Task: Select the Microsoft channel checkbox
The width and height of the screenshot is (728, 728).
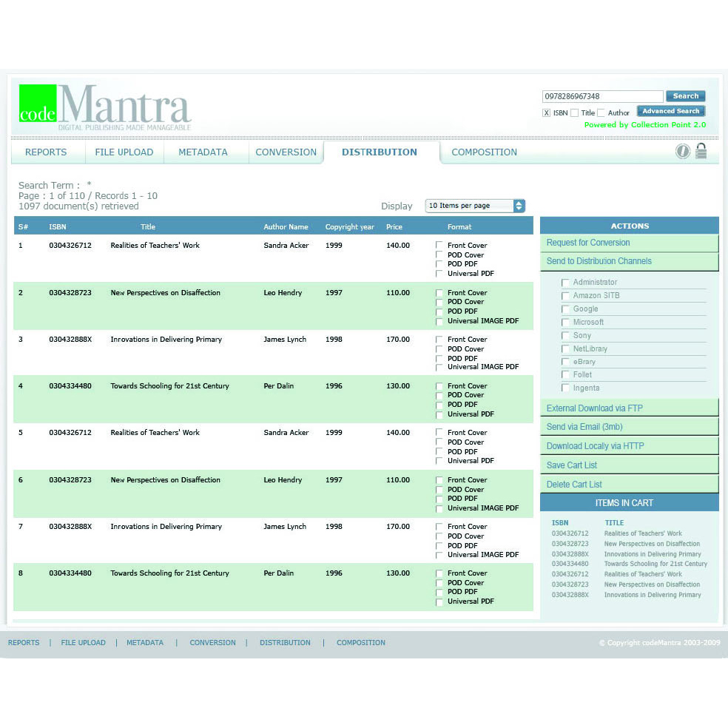Action: coord(565,323)
